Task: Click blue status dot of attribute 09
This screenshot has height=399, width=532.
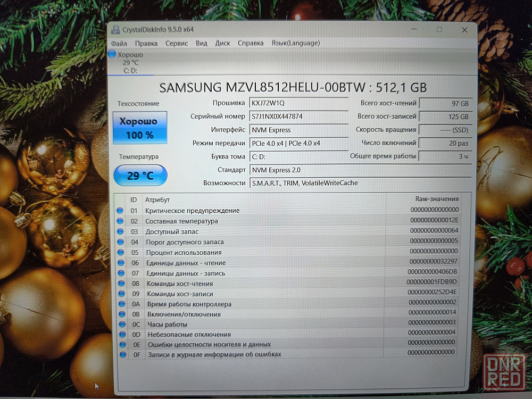Action: tap(121, 294)
